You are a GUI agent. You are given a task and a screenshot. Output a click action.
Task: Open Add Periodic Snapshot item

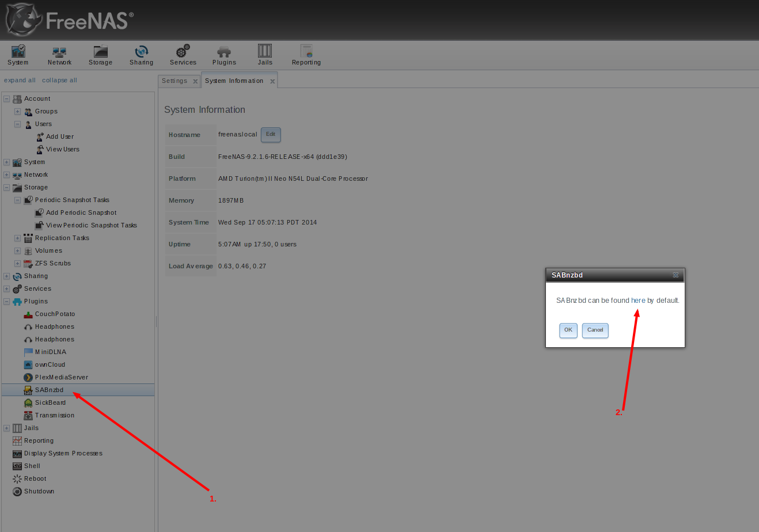(x=81, y=213)
